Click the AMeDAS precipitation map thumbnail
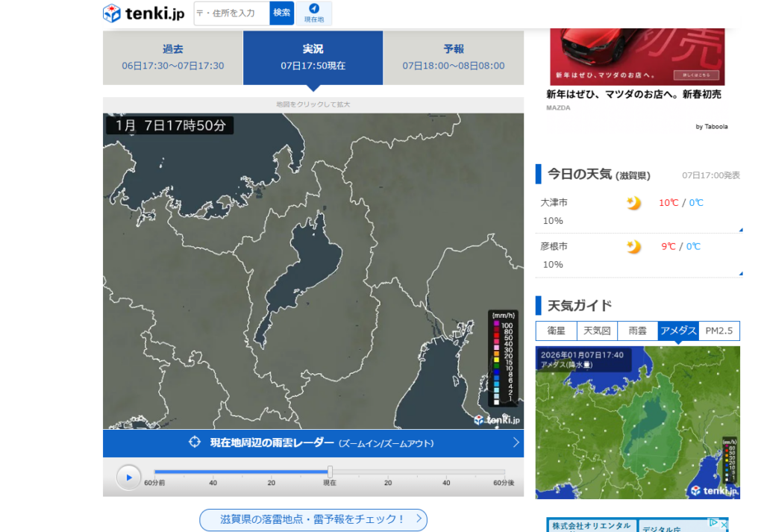The width and height of the screenshot is (764, 532). pos(637,422)
